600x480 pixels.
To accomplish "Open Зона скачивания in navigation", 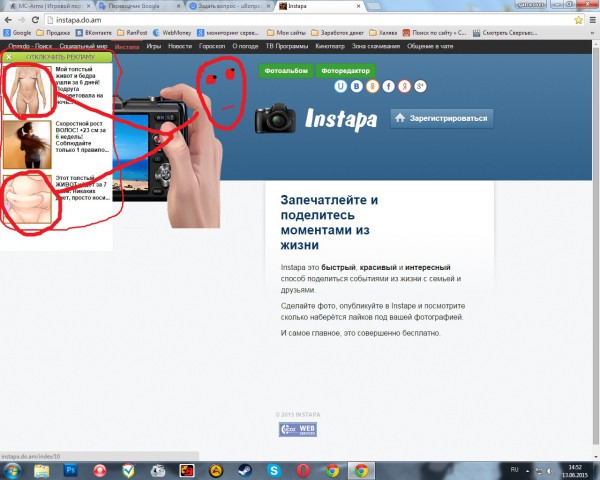I will point(376,46).
